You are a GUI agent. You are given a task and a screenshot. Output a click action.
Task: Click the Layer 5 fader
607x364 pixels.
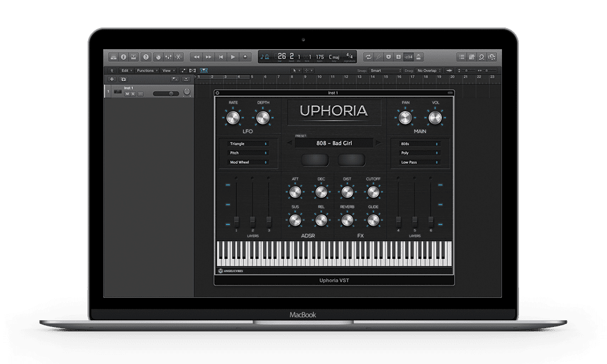pyautogui.click(x=415, y=222)
